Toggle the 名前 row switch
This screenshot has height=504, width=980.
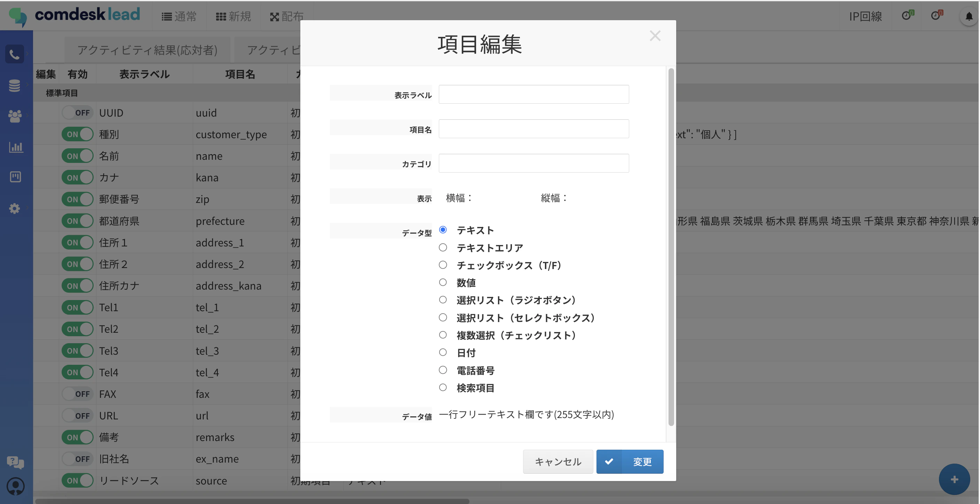pos(78,156)
